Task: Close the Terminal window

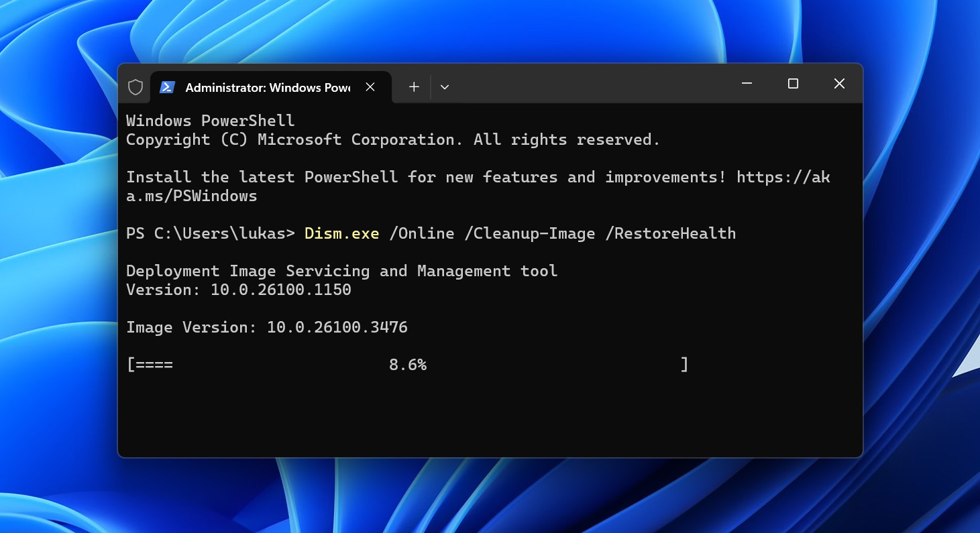Action: click(839, 84)
